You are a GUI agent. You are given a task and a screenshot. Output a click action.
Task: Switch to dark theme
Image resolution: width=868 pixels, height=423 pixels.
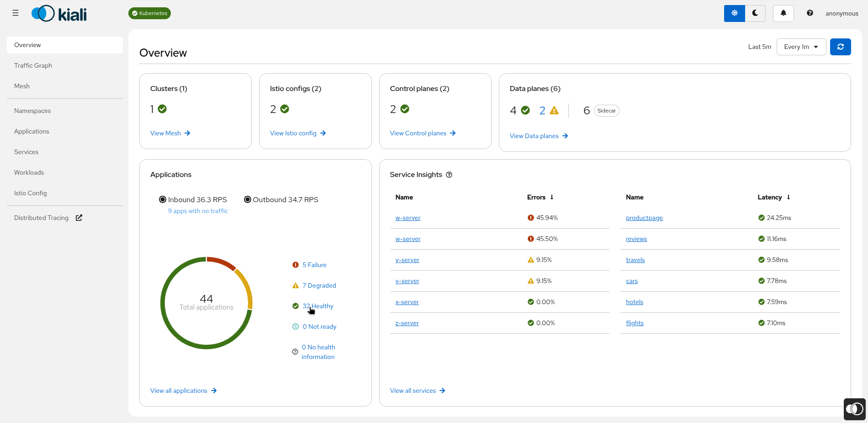point(755,13)
